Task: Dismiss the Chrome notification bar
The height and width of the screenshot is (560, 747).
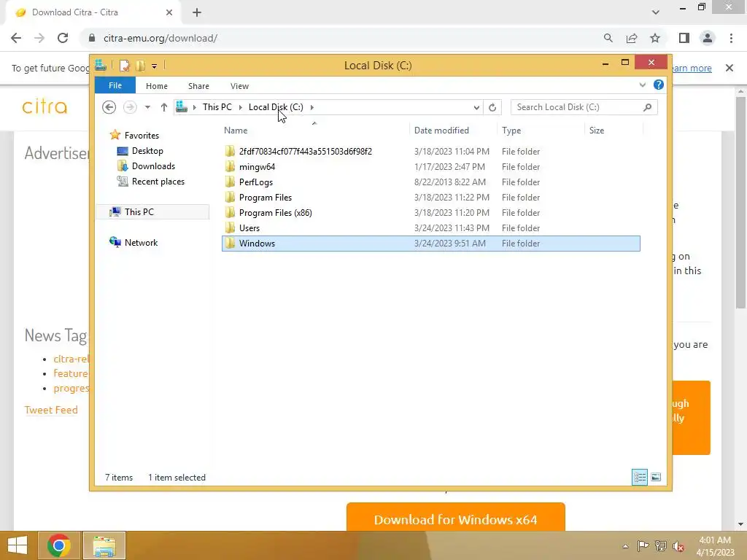Action: 729,68
